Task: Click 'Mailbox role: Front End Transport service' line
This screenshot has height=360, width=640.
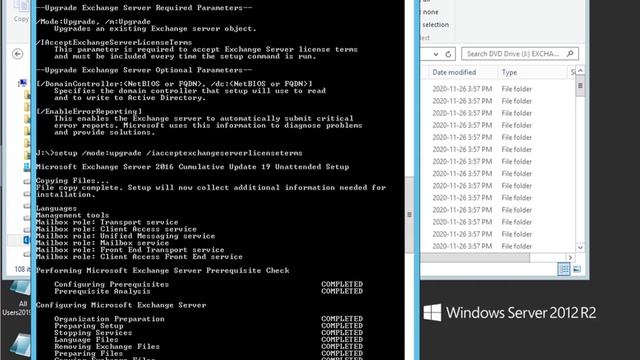Action: [130, 250]
